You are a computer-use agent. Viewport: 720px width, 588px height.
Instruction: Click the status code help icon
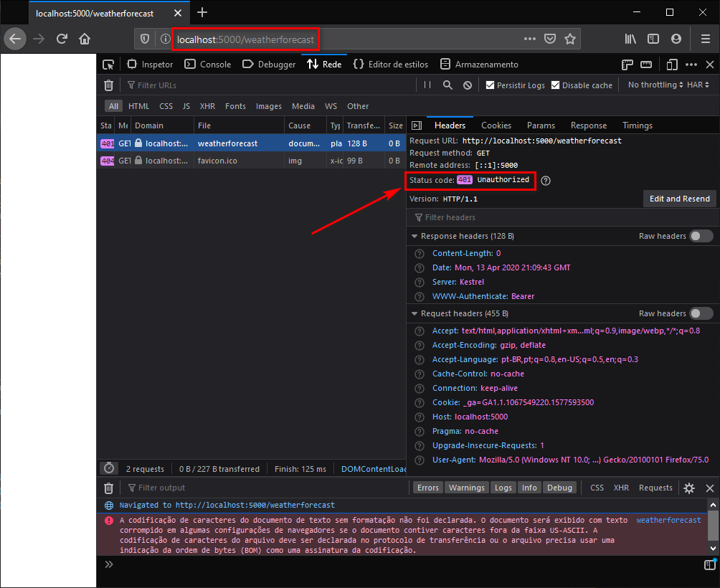pyautogui.click(x=546, y=181)
